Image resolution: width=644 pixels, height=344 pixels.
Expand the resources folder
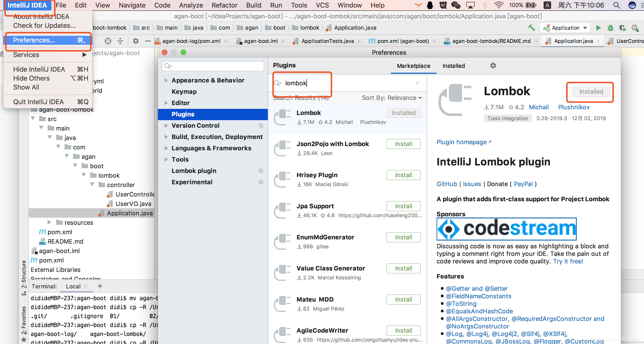[x=50, y=222]
